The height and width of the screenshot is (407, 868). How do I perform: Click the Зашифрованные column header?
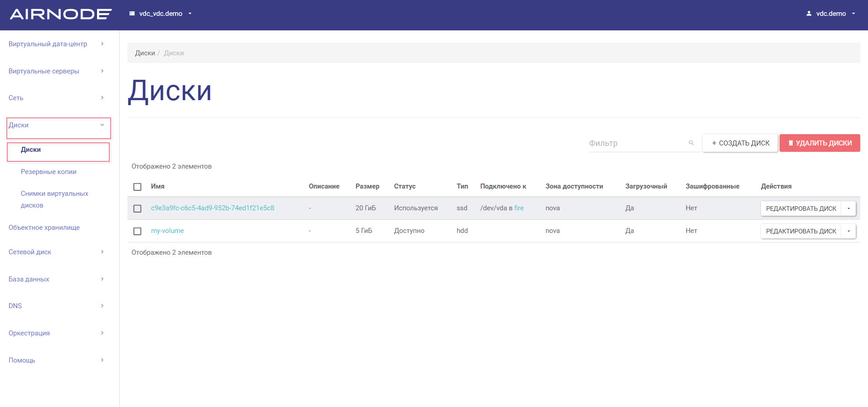point(712,186)
